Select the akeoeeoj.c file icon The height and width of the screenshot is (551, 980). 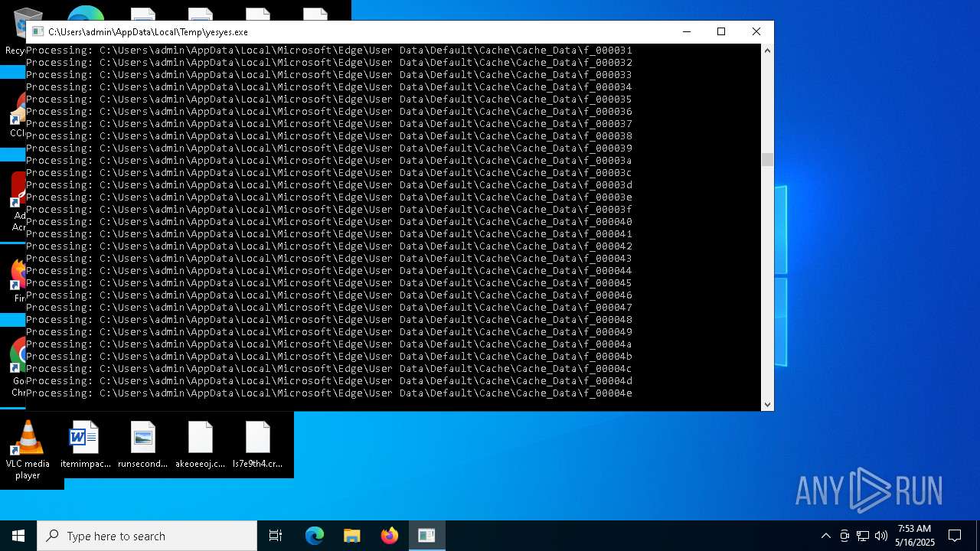[x=200, y=445]
